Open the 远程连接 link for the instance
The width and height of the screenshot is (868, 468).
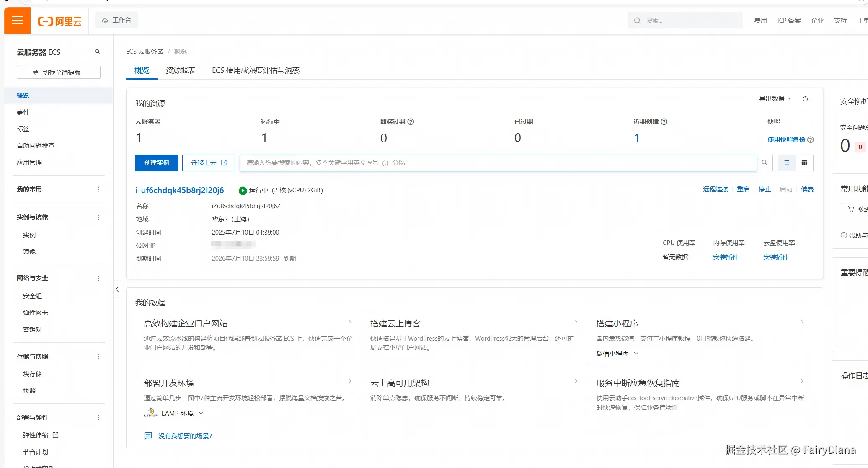pos(715,189)
